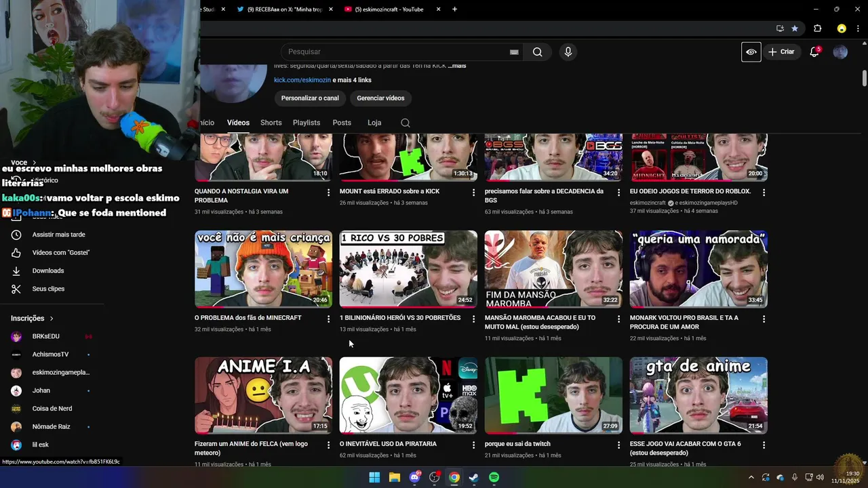Switch to eskimozincraft YouTube browser tab
Viewport: 868px width, 488px height.
[x=391, y=9]
